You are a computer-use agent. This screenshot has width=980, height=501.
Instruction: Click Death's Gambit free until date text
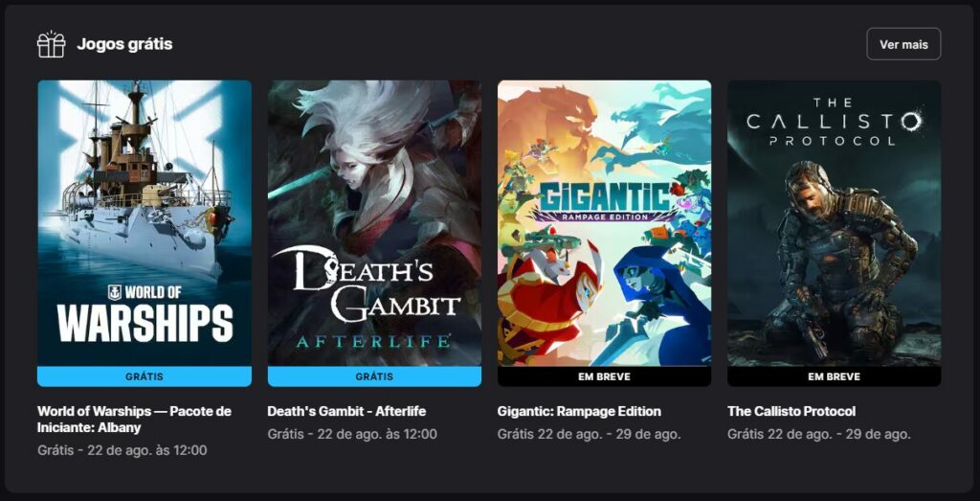click(352, 434)
